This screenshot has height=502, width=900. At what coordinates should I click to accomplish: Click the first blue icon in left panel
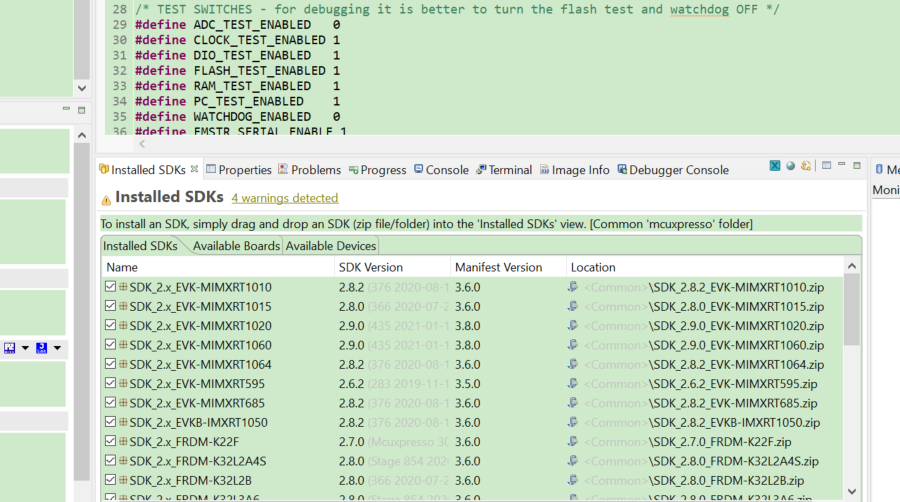10,348
